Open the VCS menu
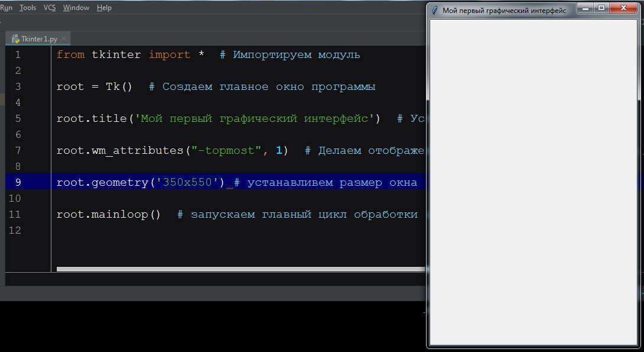644x352 pixels. click(x=50, y=8)
